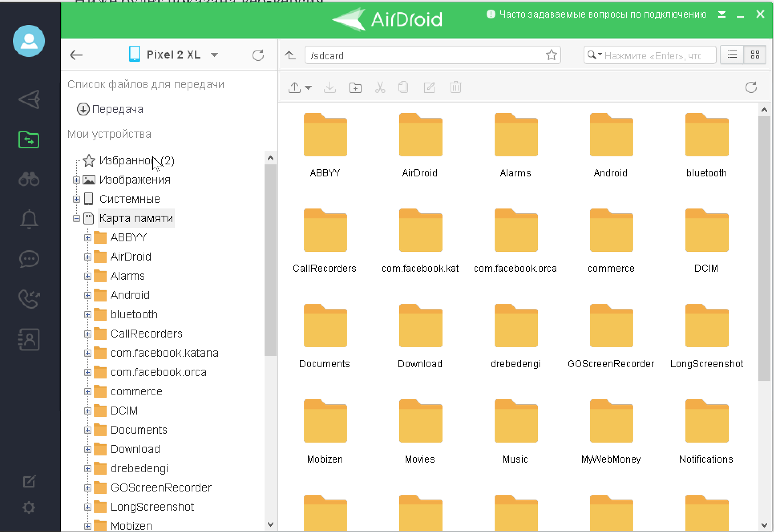Click the paper plane send icon
This screenshot has height=532, width=774.
point(29,99)
